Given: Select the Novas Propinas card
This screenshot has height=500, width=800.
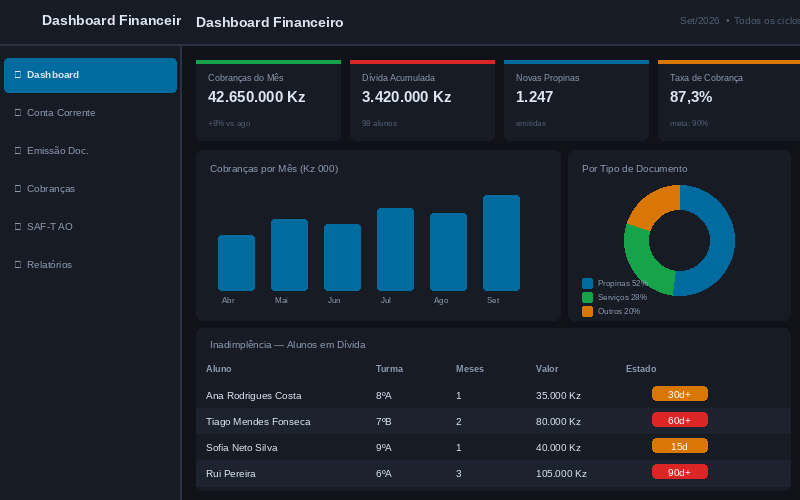Looking at the screenshot, I should pyautogui.click(x=577, y=101).
